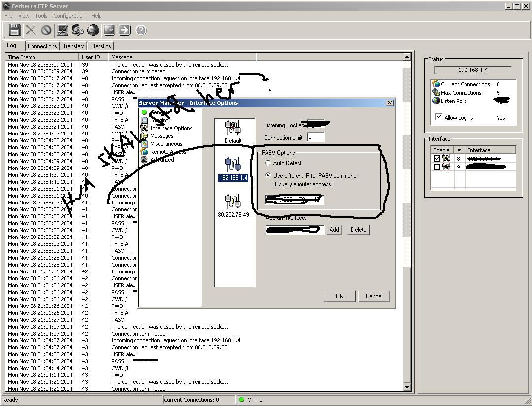Switch to the Transfers tab
This screenshot has width=532, height=406.
tap(73, 46)
